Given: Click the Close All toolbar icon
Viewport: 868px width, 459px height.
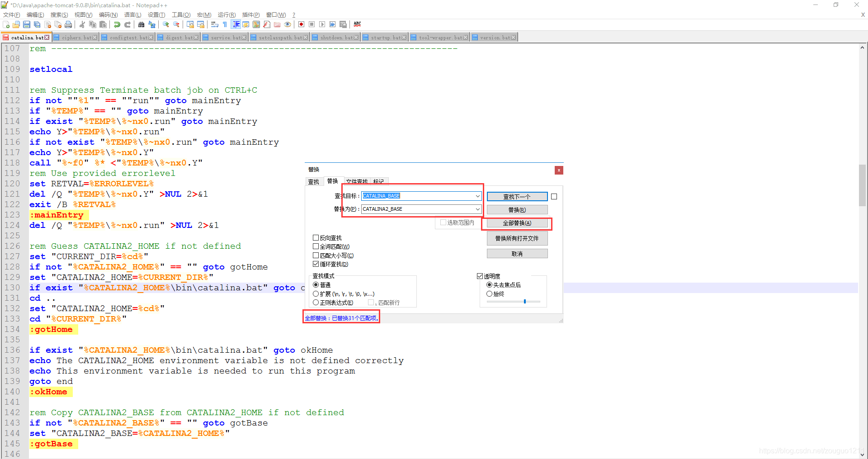Looking at the screenshot, I should pos(58,24).
